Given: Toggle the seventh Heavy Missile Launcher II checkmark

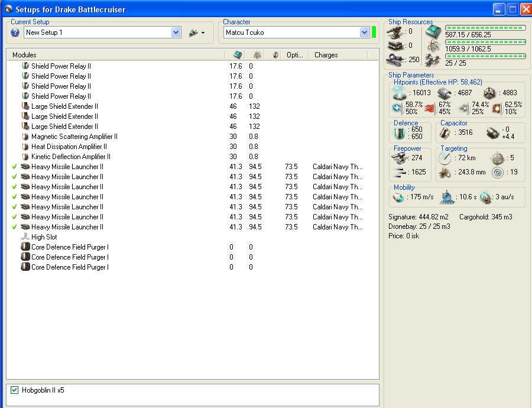Looking at the screenshot, I should point(14,226).
